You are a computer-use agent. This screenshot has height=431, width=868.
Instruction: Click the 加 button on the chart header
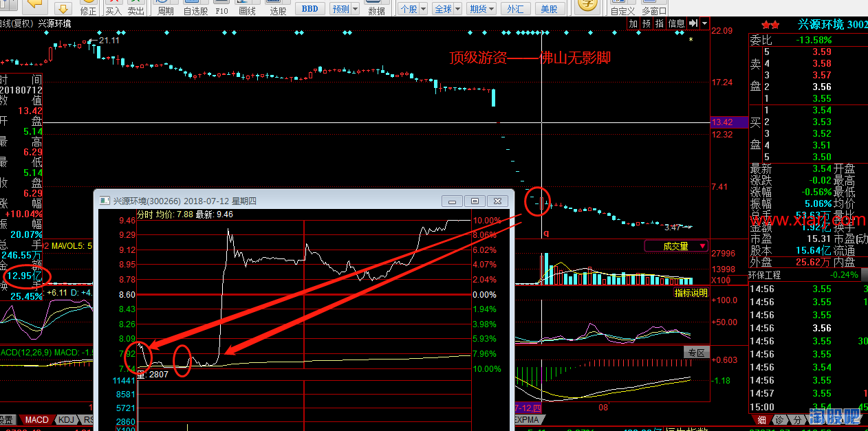tap(633, 23)
